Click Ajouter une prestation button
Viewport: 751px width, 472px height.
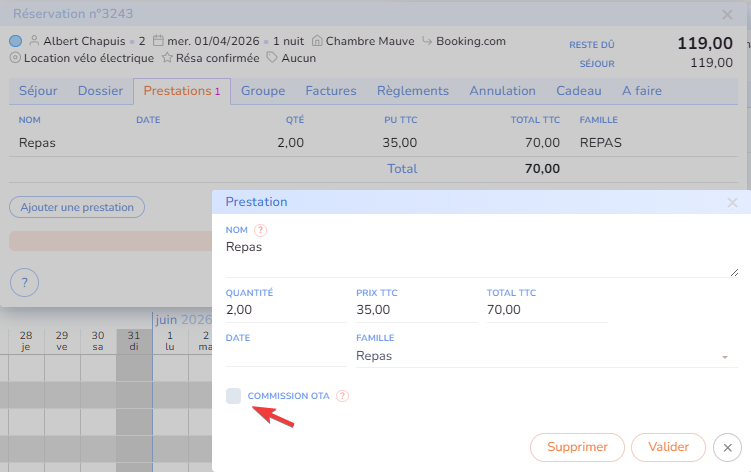click(77, 207)
